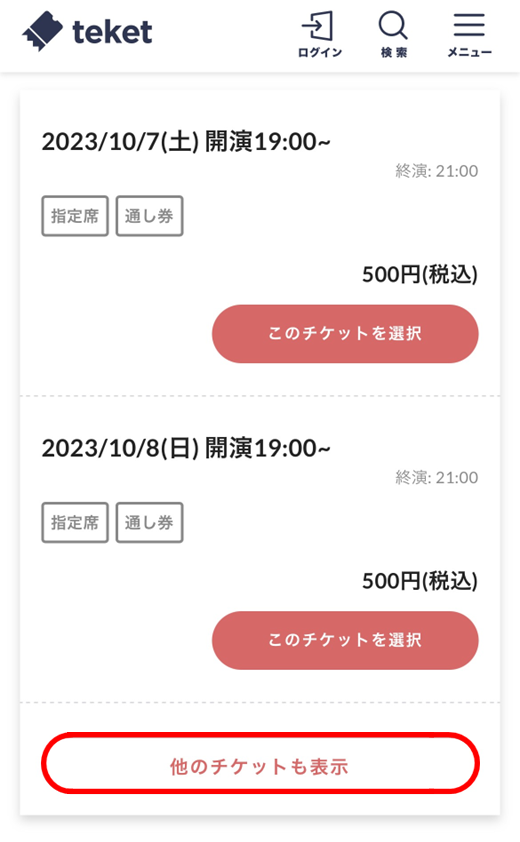Click the 500円(税込) price for 10/8

click(x=420, y=581)
